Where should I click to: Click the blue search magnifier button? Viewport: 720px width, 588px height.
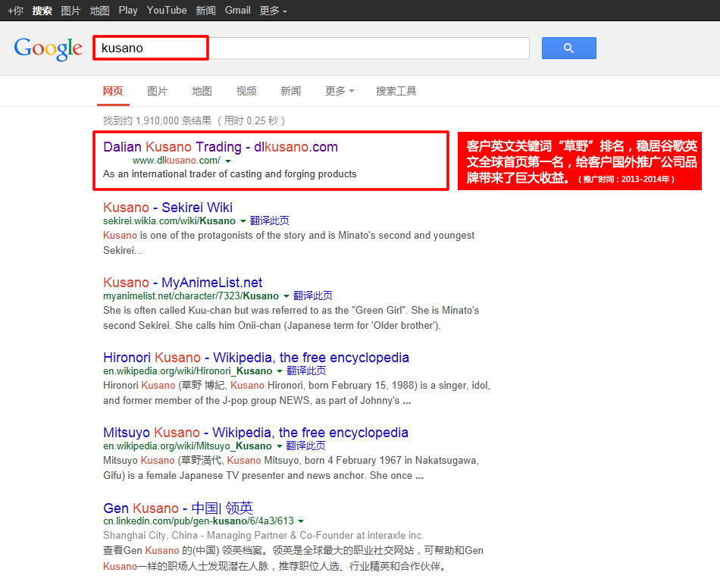tap(569, 48)
